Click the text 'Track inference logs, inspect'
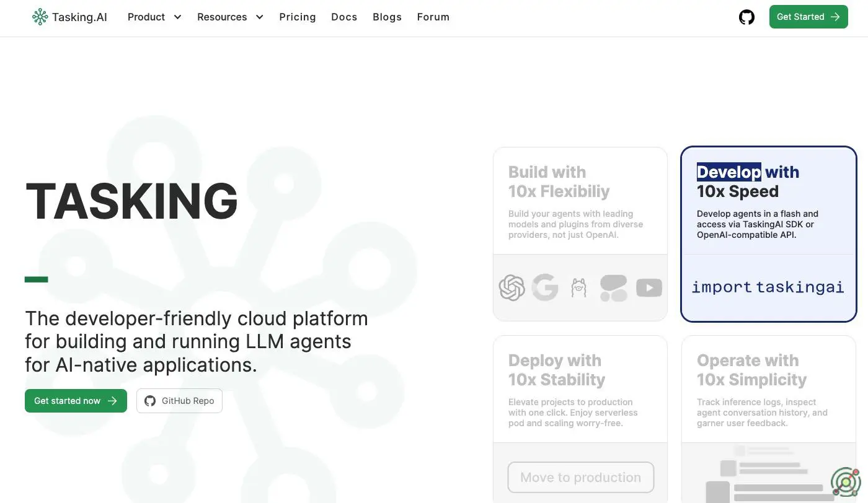Screen dimensions: 868x503 (756, 402)
